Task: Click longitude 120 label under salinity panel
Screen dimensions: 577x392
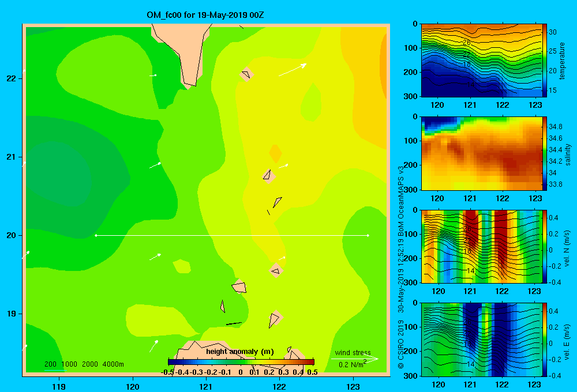Action: point(437,198)
